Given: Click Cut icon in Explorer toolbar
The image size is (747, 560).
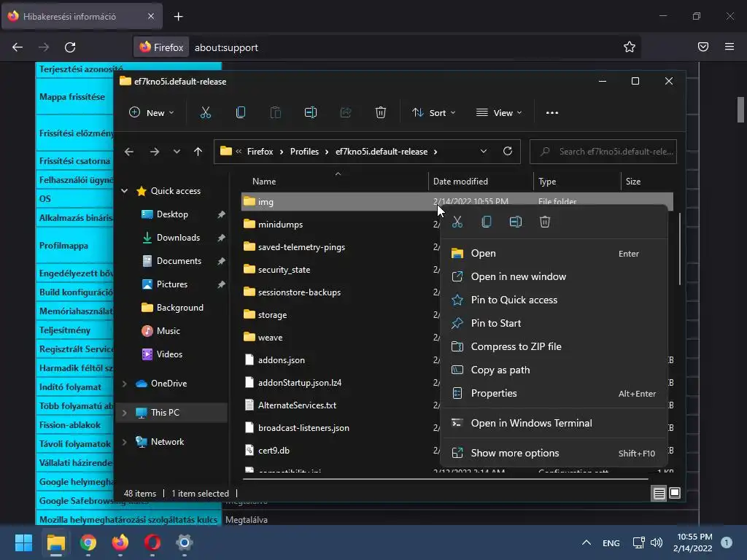Looking at the screenshot, I should 205,113.
